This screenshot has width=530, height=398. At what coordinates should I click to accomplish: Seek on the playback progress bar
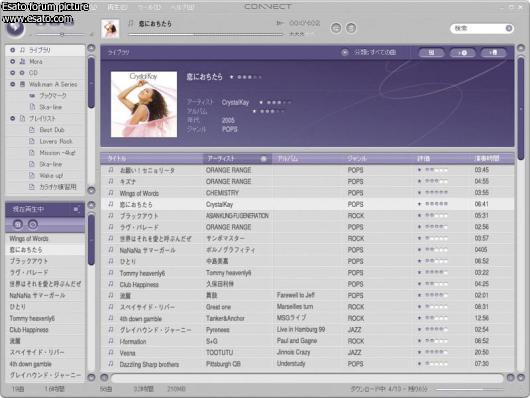[206, 34]
